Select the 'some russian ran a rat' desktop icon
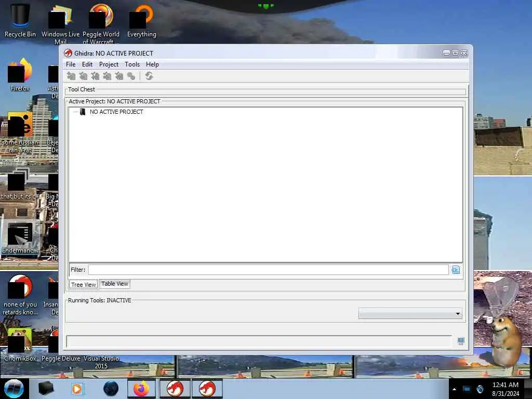The image size is (532, 399). tap(20, 132)
